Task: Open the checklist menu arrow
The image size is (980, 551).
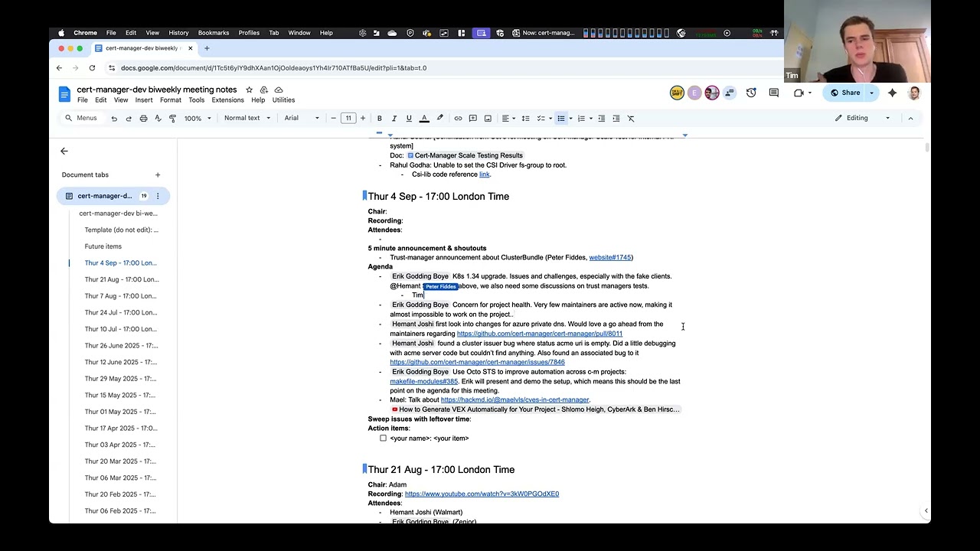Action: pos(550,118)
